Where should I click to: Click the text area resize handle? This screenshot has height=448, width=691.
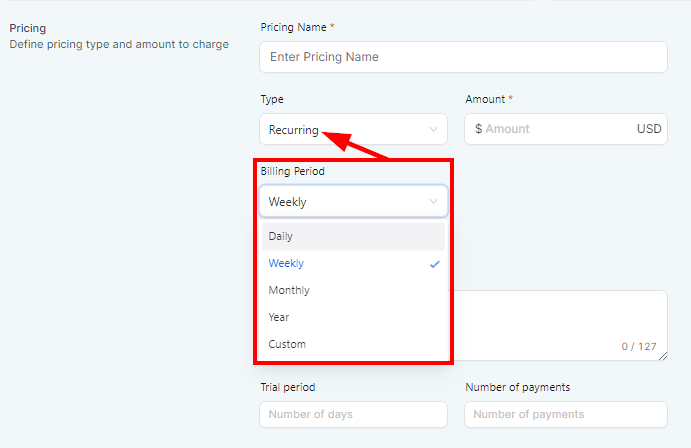tap(663, 356)
